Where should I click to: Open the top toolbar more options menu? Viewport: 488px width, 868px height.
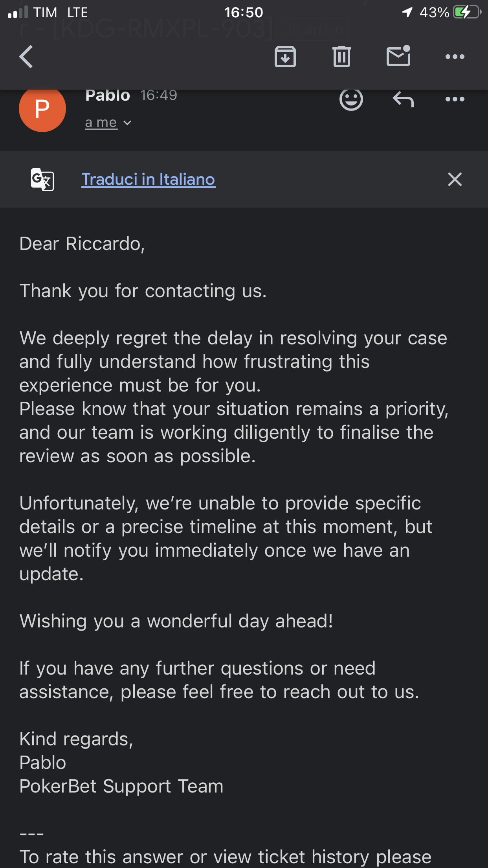(455, 57)
